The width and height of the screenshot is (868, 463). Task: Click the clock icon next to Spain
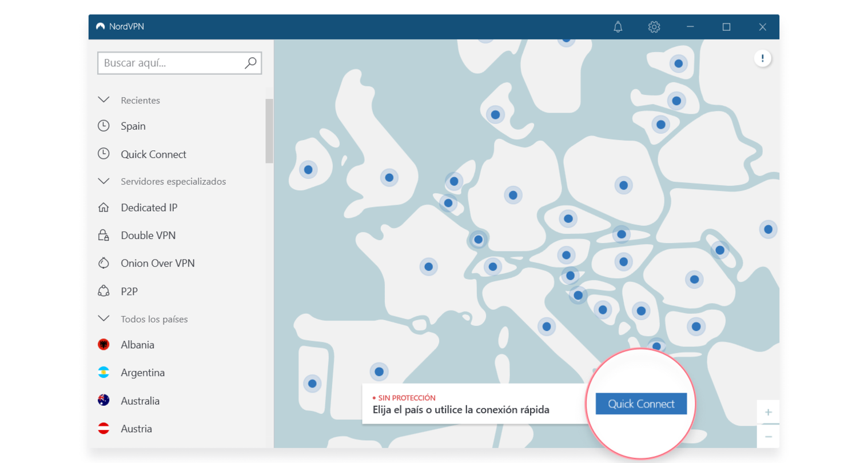[x=103, y=126]
